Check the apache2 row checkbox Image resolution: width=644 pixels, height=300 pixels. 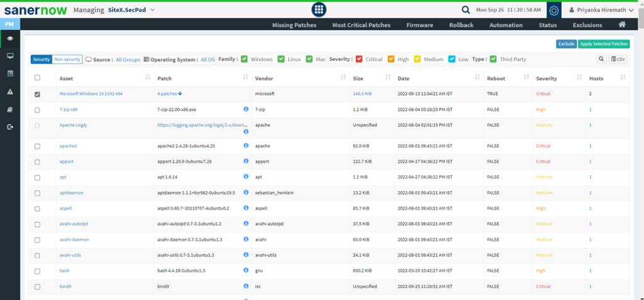pos(37,146)
